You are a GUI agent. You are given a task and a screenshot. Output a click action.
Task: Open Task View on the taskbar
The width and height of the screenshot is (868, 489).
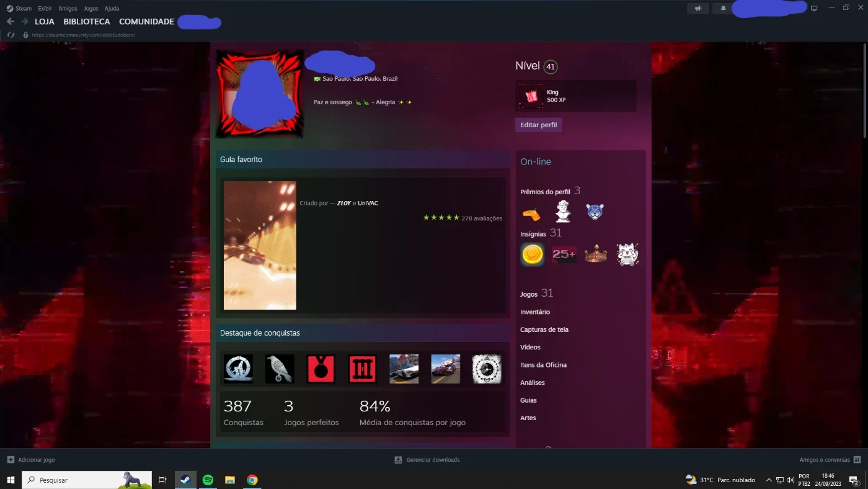click(162, 480)
